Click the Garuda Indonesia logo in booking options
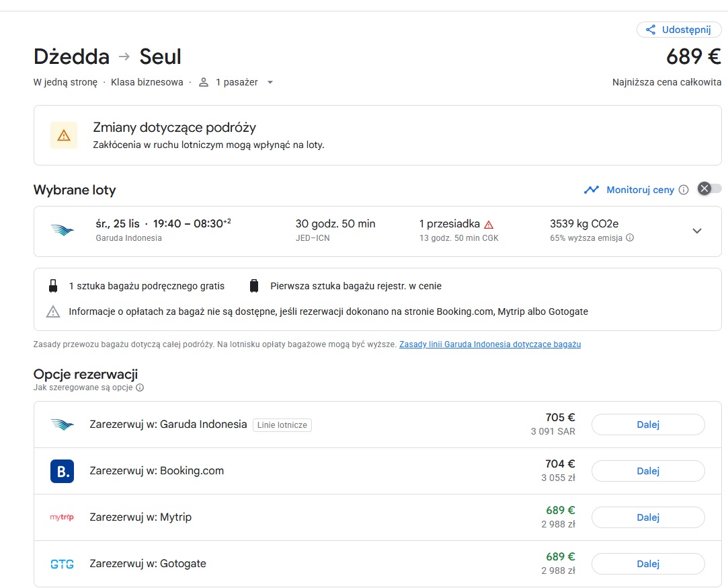 [x=63, y=425]
